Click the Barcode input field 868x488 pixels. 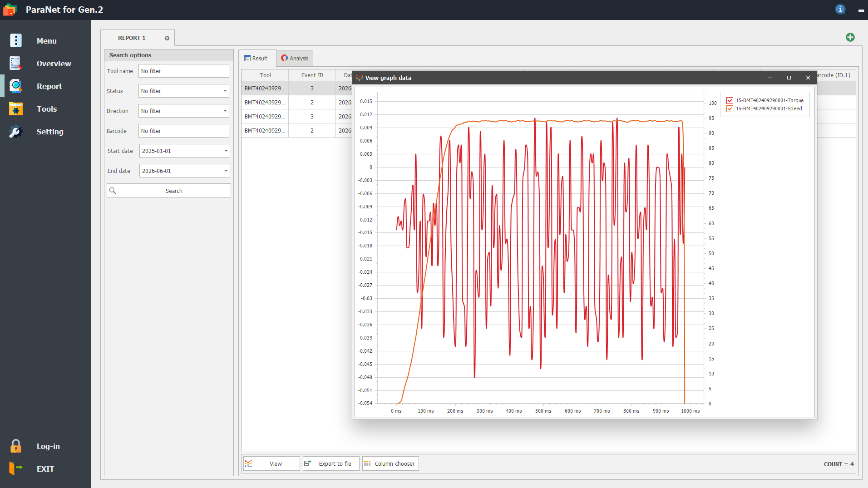(184, 131)
